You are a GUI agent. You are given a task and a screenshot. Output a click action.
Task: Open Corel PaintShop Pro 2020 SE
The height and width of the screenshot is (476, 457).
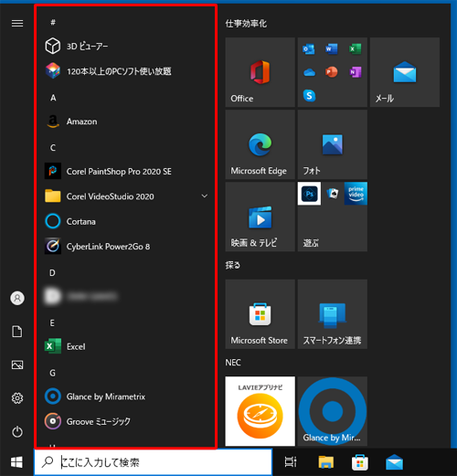point(125,171)
